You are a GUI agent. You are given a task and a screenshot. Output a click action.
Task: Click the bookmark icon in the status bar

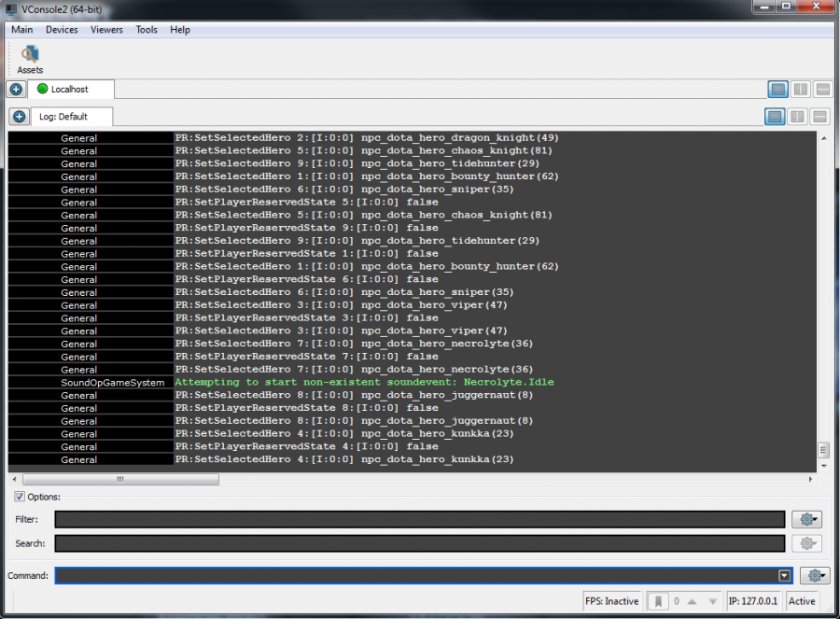click(657, 601)
